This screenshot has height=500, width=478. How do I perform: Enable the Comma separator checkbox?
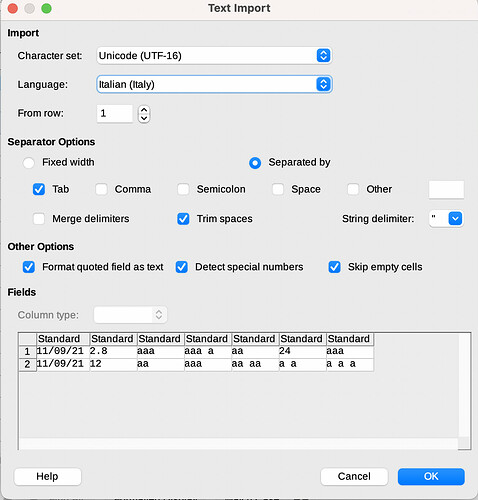pyautogui.click(x=101, y=189)
